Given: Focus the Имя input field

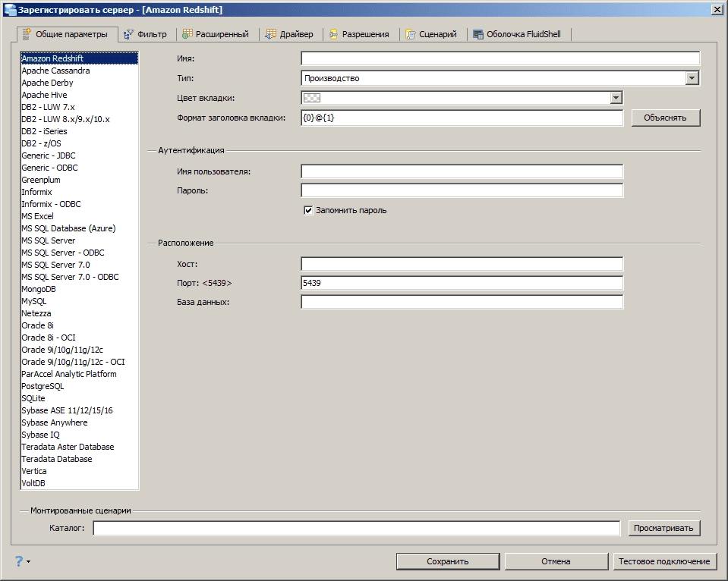Looking at the screenshot, I should pyautogui.click(x=500, y=58).
